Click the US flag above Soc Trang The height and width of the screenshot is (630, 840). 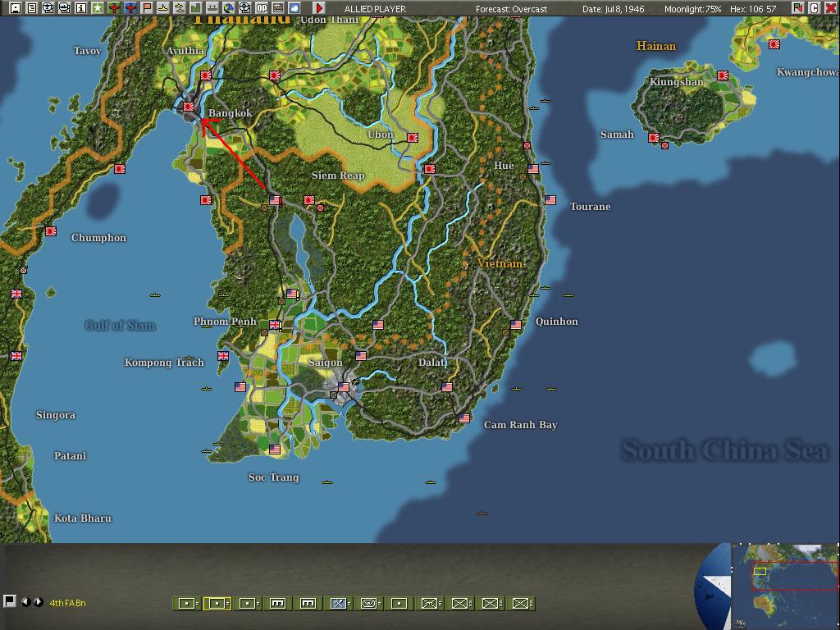tap(275, 449)
